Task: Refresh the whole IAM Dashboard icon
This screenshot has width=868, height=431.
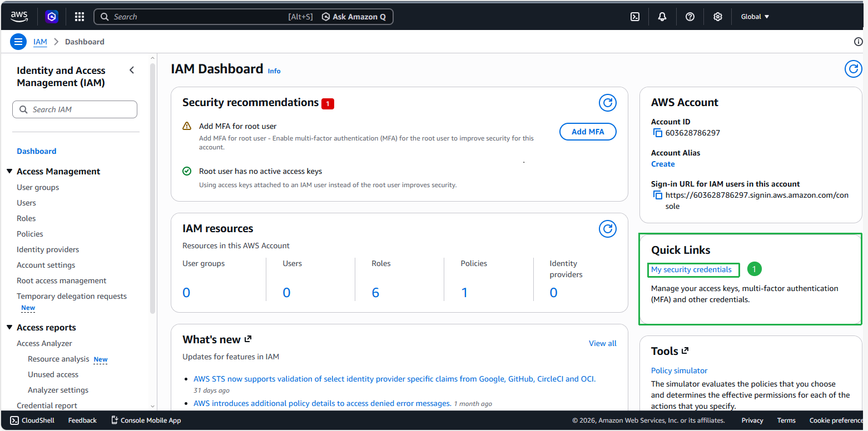Action: 853,69
